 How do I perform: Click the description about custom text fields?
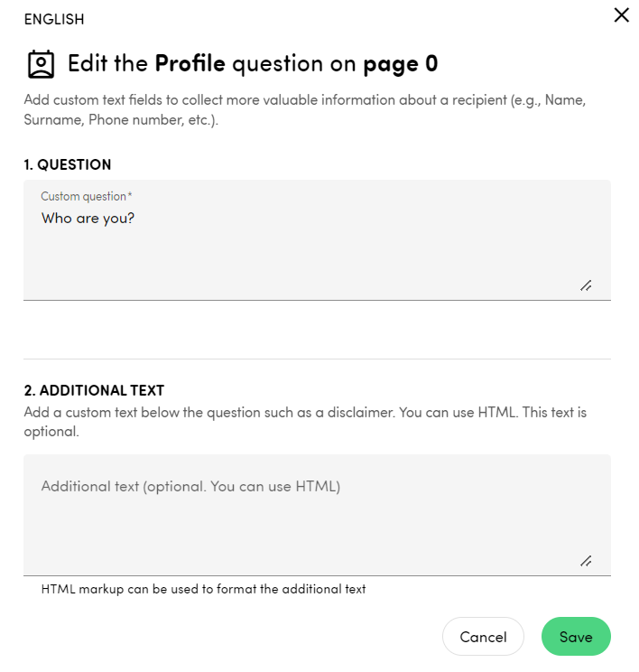(305, 109)
